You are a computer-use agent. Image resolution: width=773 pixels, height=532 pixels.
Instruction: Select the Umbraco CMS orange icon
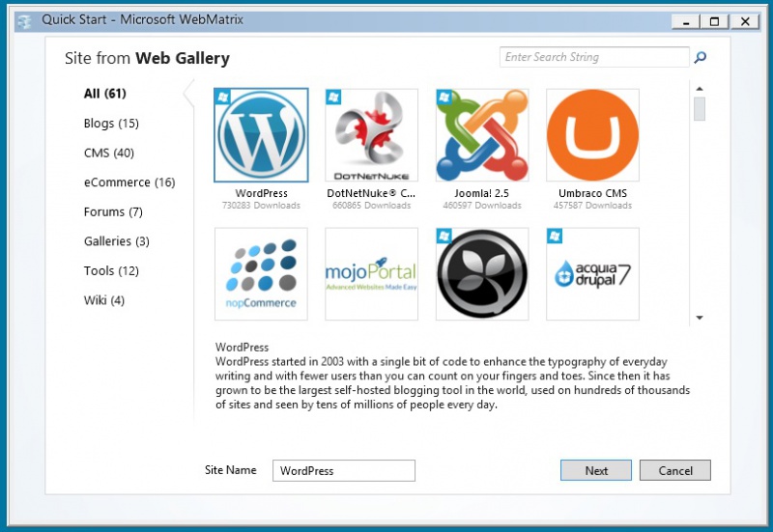pyautogui.click(x=592, y=135)
